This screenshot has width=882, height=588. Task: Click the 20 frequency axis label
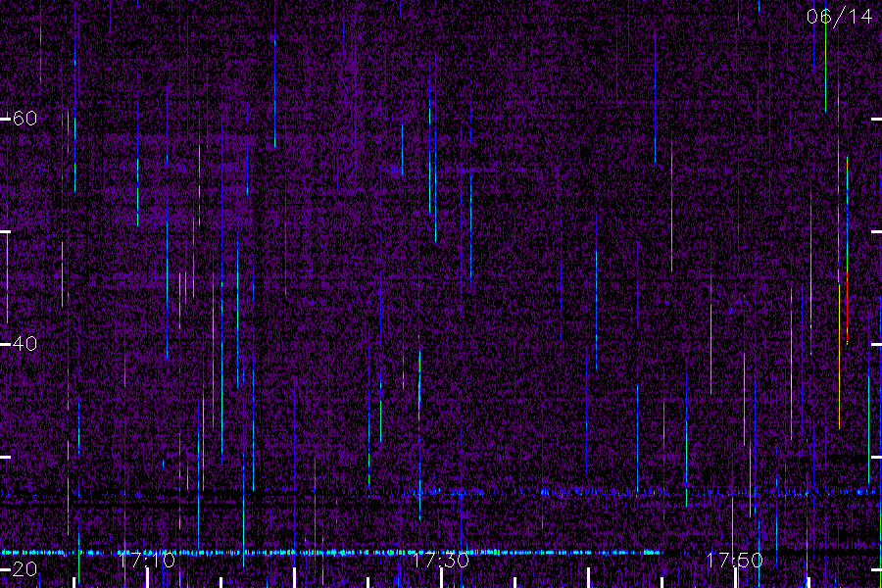[x=24, y=568]
